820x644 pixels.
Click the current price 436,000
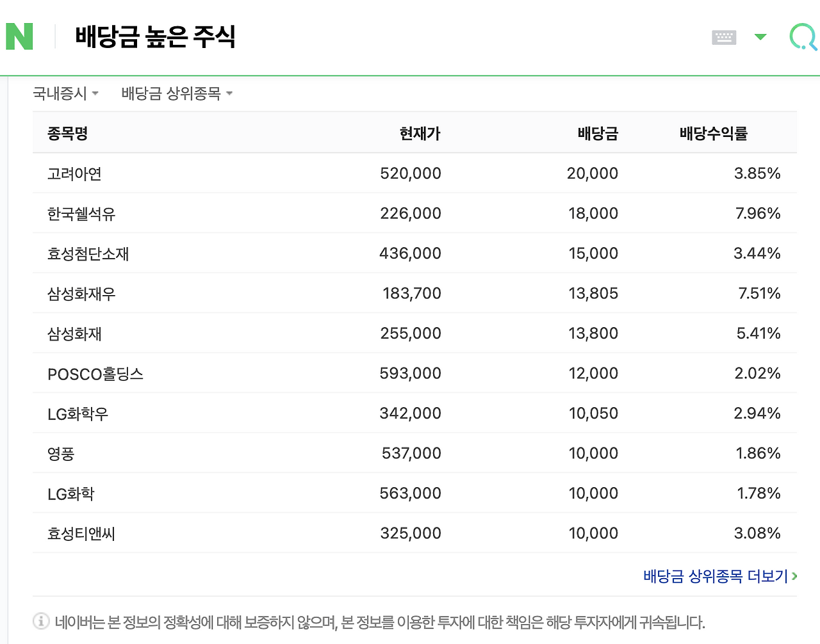coord(410,254)
